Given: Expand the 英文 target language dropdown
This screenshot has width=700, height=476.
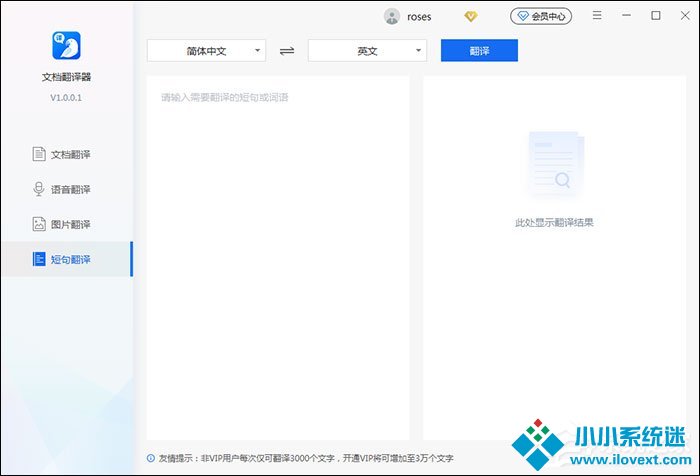Looking at the screenshot, I should coord(367,50).
